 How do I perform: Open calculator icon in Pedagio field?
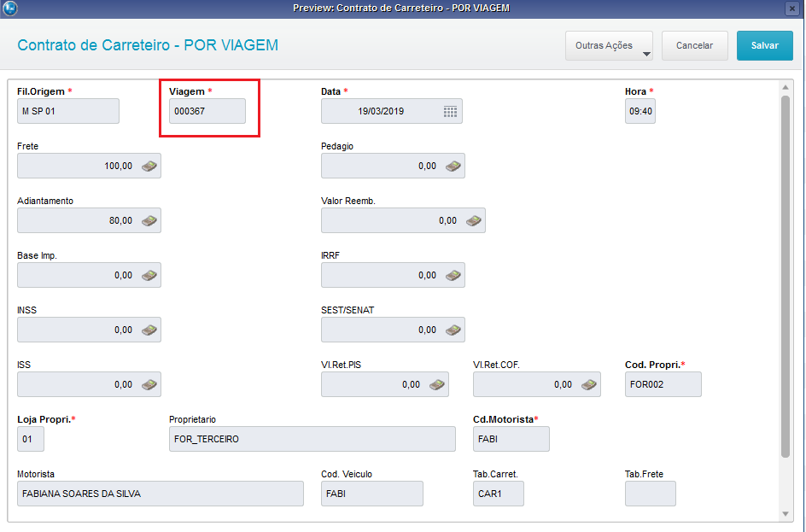(453, 166)
